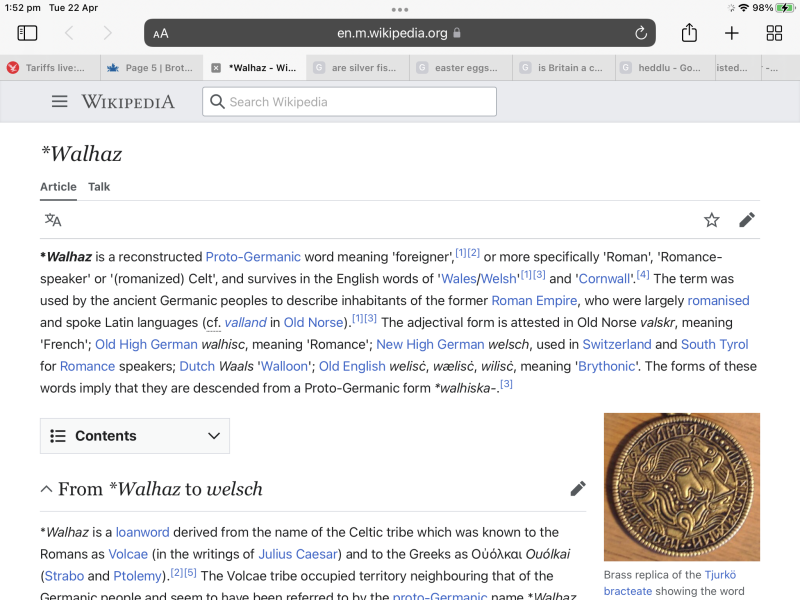This screenshot has height=600, width=800.
Task: Focus the Search Wikipedia field
Action: pyautogui.click(x=349, y=102)
